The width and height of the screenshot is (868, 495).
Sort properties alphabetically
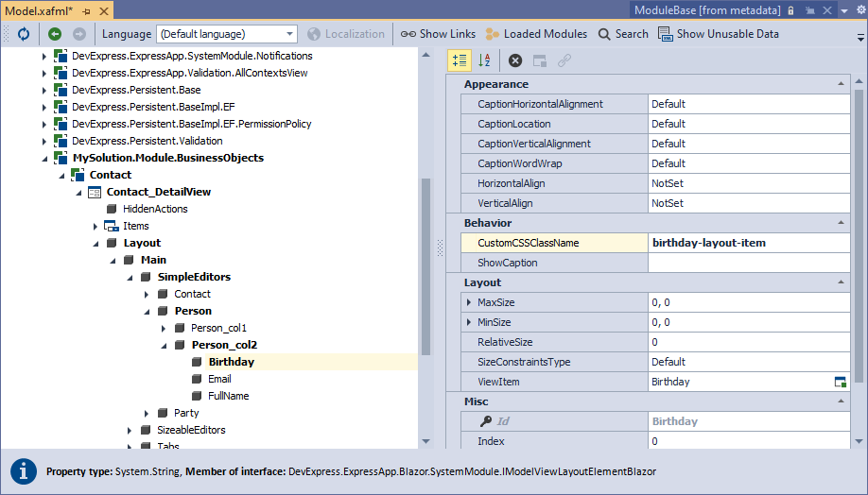coord(484,60)
